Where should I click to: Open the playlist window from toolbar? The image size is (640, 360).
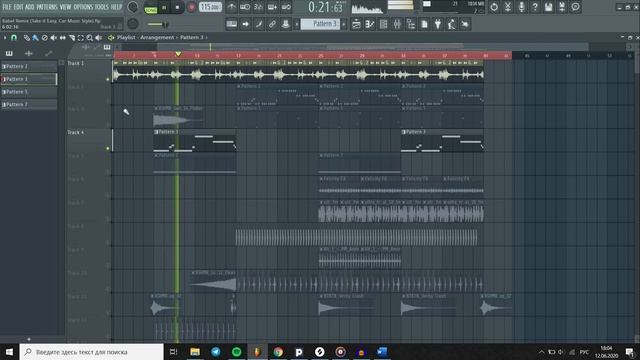tap(356, 24)
